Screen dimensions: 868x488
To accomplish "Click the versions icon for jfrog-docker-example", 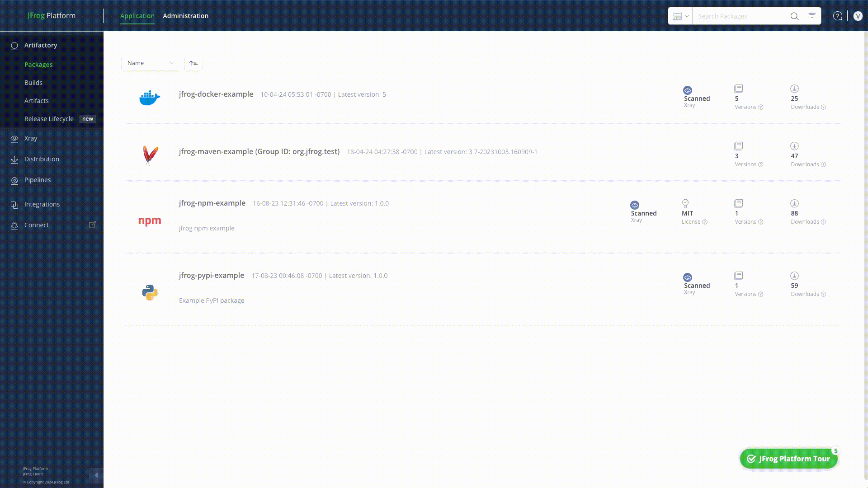I will point(739,89).
